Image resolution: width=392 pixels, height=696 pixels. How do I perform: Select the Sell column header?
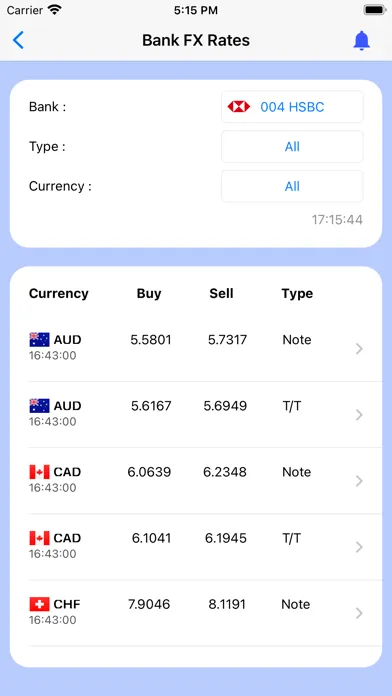[221, 294]
